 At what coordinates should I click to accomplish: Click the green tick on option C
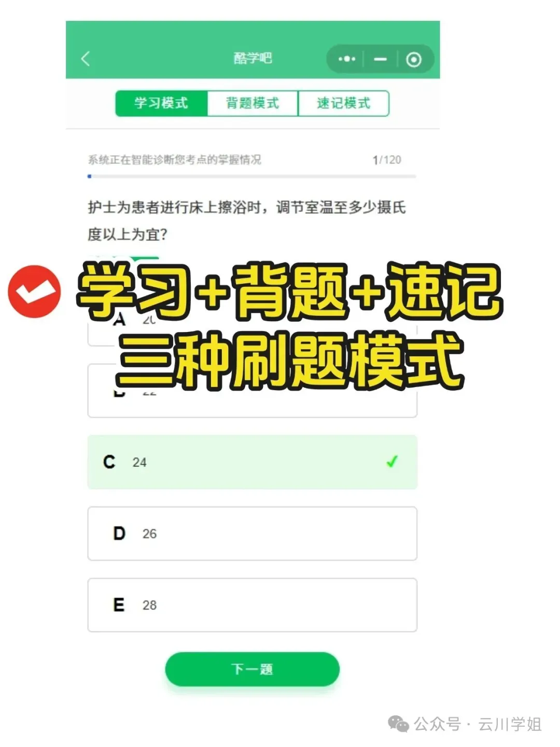[x=392, y=461]
